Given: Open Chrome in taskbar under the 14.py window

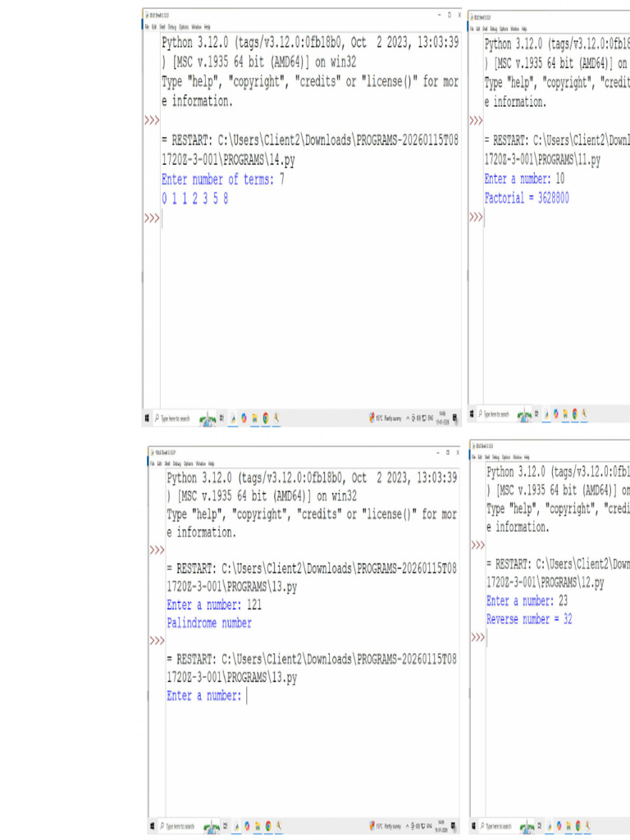Looking at the screenshot, I should point(266,418).
